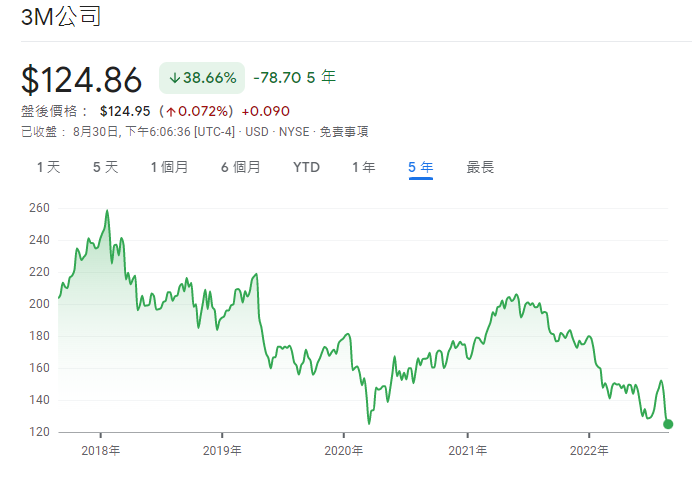The image size is (692, 477).
Task: Click the 2022年 x-axis label
Action: coord(589,451)
